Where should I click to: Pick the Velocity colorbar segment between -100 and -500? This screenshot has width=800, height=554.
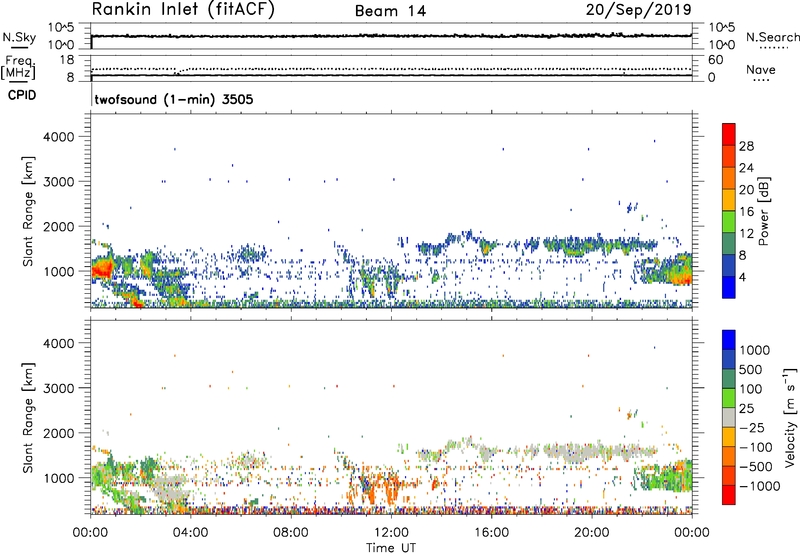pos(729,456)
